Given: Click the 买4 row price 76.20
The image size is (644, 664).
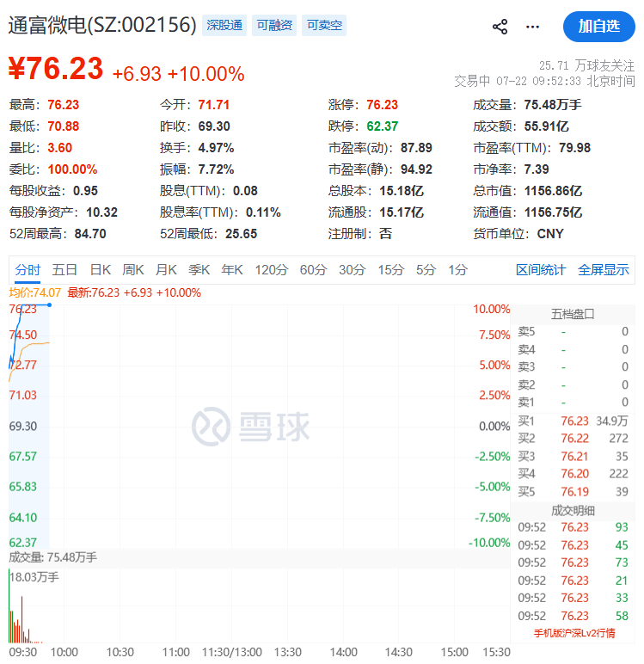Looking at the screenshot, I should point(574,473).
